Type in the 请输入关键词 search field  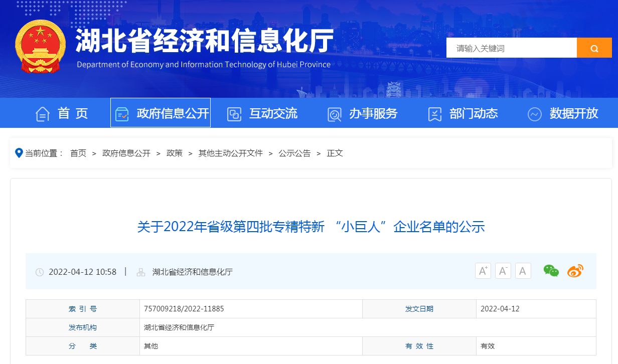coord(512,48)
